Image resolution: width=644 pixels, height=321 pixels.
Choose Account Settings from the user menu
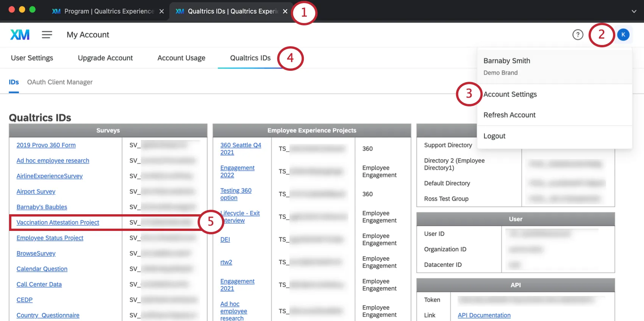click(510, 94)
